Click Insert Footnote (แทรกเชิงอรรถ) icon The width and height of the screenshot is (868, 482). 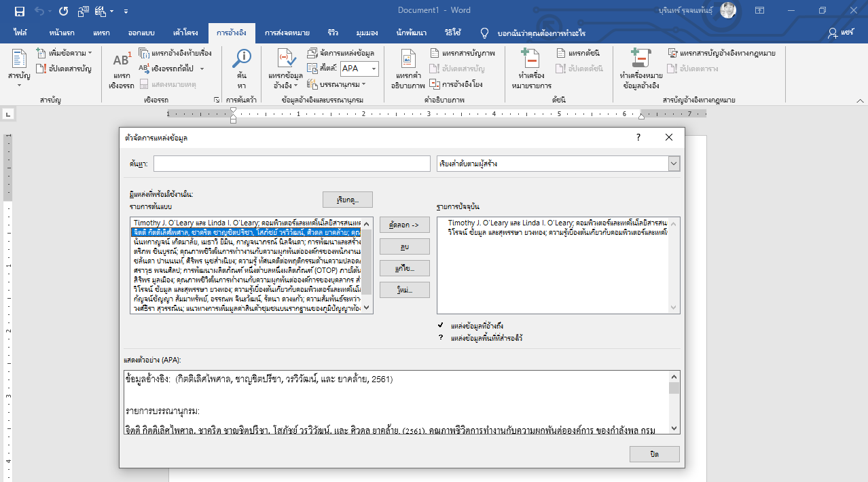click(122, 62)
